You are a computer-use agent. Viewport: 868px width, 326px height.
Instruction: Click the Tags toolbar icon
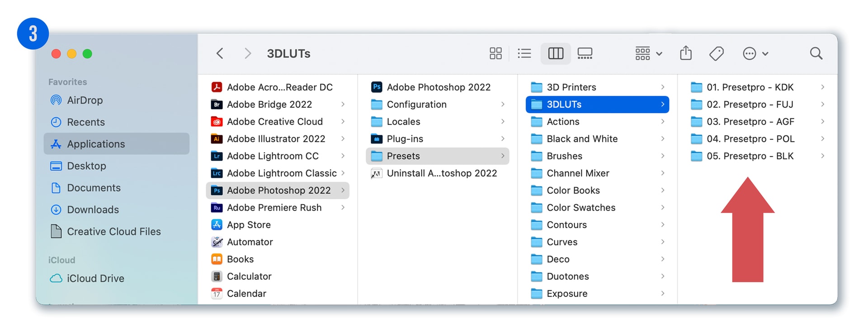[x=717, y=53]
